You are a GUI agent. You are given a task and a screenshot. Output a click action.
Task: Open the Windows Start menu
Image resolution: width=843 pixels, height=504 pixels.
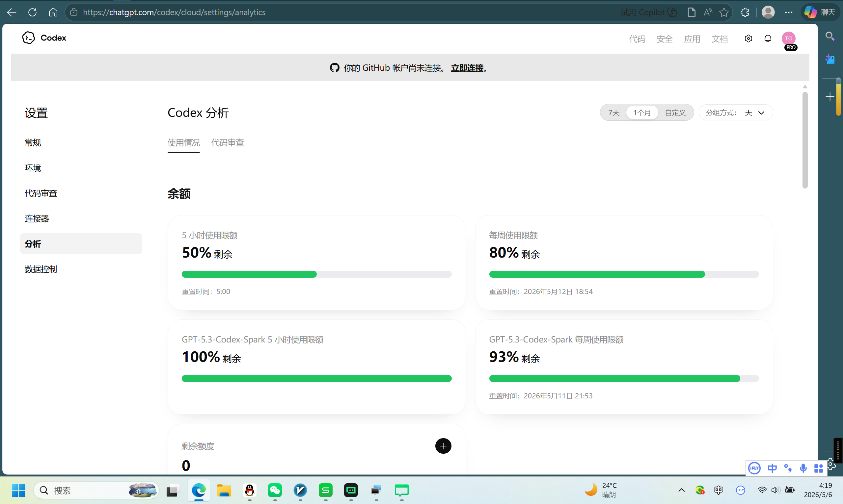(x=18, y=490)
